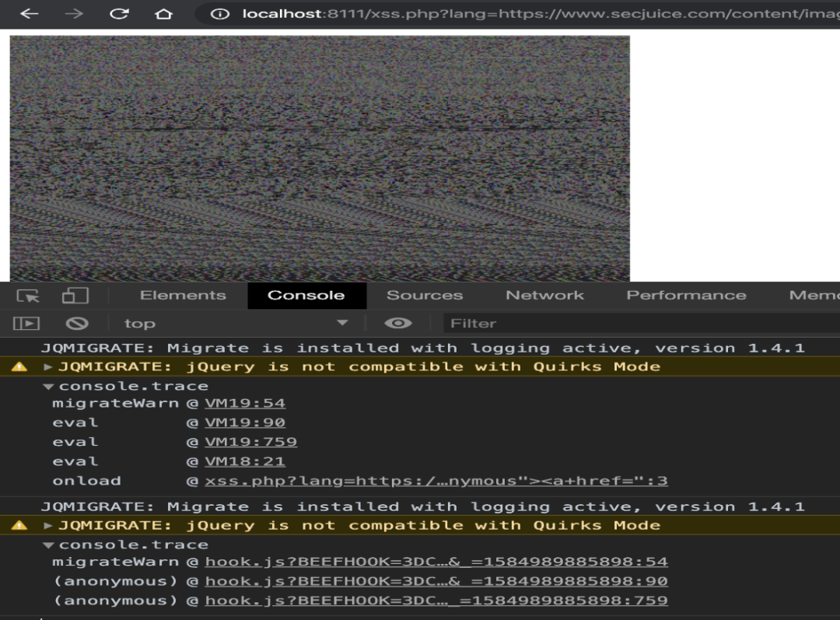Screen dimensions: 840x620
Task: View site information icon in address bar
Action: pos(219,14)
